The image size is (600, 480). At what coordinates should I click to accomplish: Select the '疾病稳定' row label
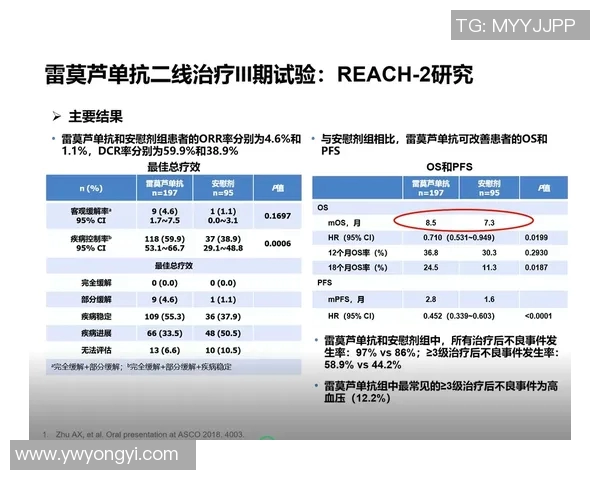click(x=96, y=317)
